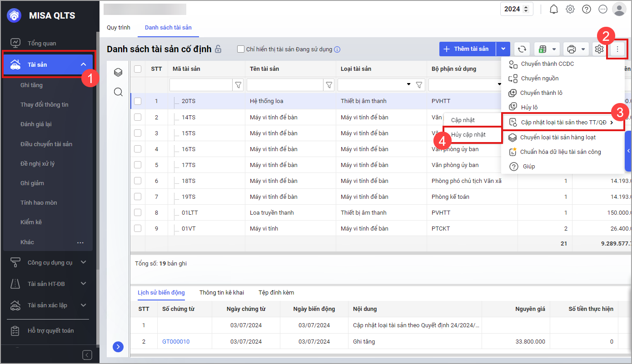Viewport: 632px width, 364px height.
Task: Click the Excel export icon
Action: tap(542, 49)
